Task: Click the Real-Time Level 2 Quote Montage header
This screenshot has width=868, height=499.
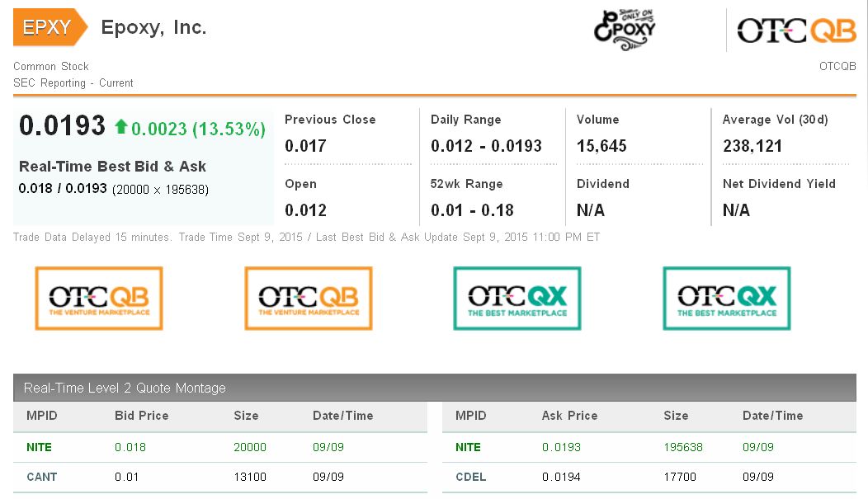Action: point(125,388)
